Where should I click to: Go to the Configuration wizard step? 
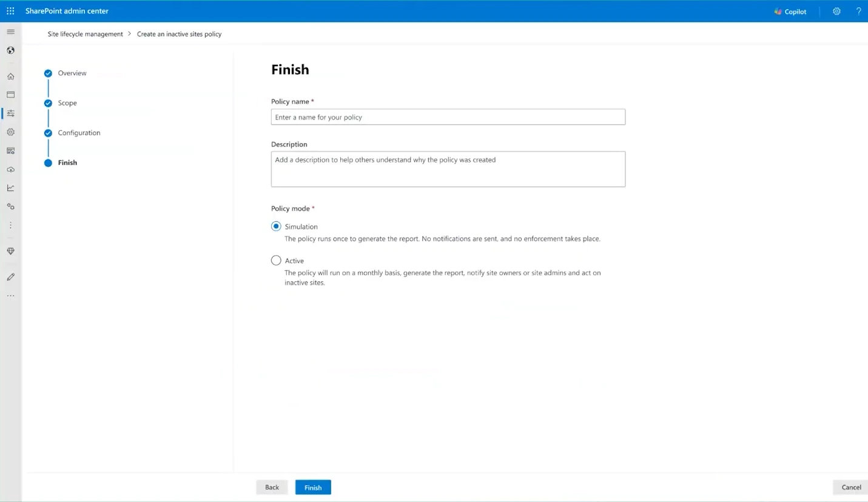click(x=79, y=133)
